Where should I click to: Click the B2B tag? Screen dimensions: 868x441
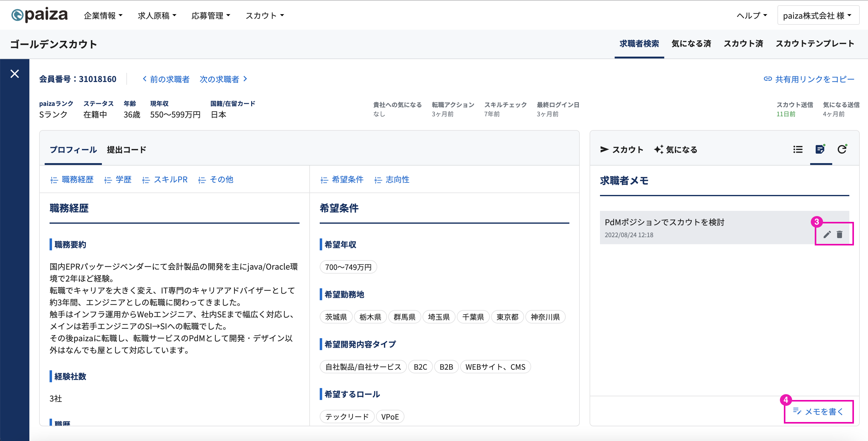446,367
